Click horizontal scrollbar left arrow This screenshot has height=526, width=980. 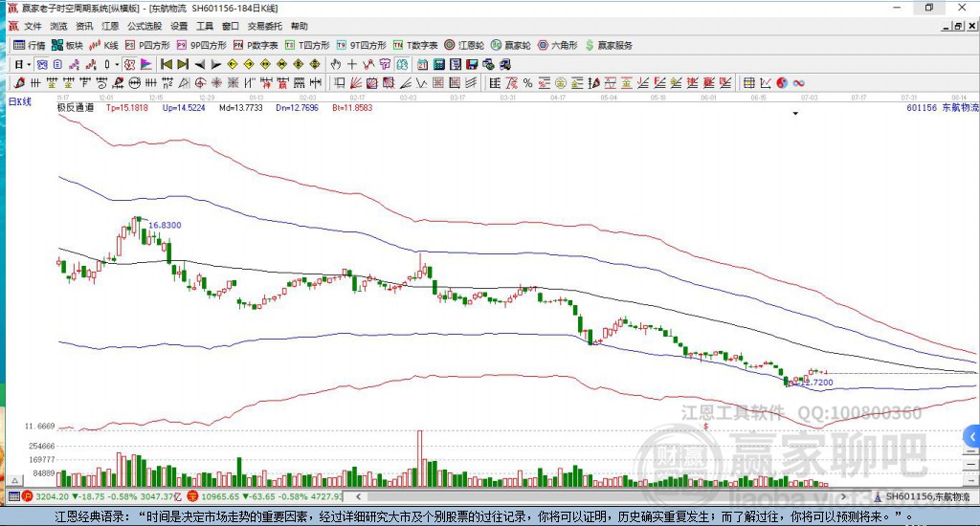coord(359,496)
